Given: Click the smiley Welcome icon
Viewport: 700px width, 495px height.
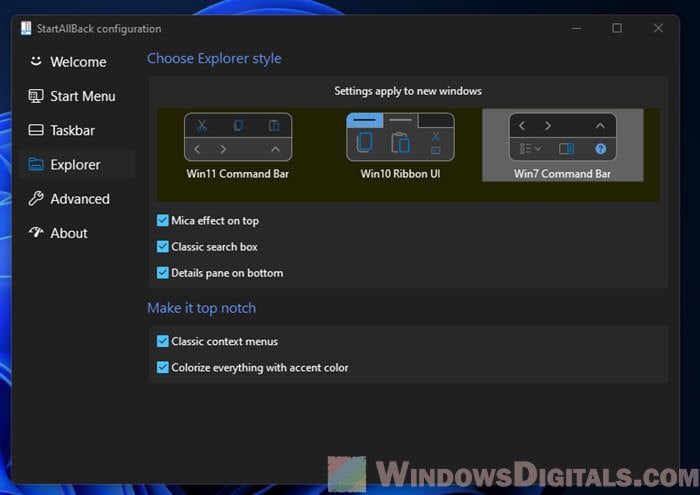Looking at the screenshot, I should (x=36, y=61).
